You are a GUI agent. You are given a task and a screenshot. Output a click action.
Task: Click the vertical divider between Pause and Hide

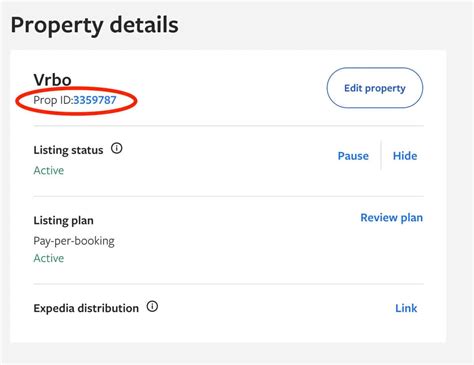(381, 156)
